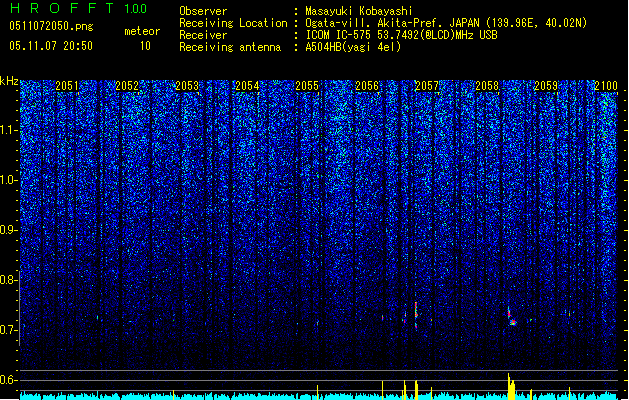This screenshot has height=400, width=629.
Task: Click the 'Receiving Location' field label
Action: tap(233, 23)
